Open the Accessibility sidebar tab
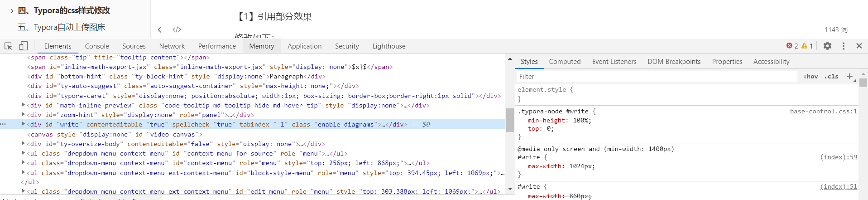 771,61
